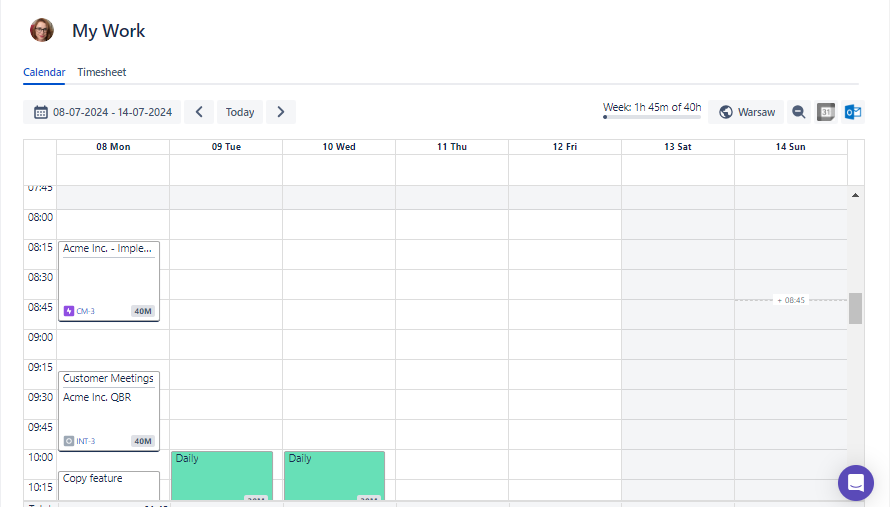Select the Calendar tab
The image size is (890, 507).
click(x=44, y=72)
